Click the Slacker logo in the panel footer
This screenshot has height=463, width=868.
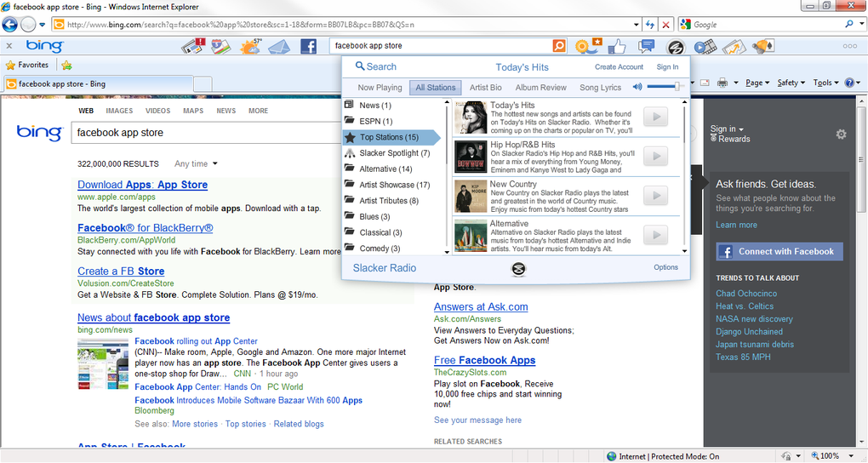pos(518,269)
